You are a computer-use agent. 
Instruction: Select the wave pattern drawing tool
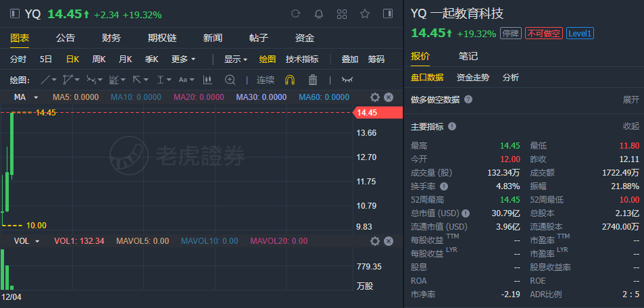(x=91, y=80)
